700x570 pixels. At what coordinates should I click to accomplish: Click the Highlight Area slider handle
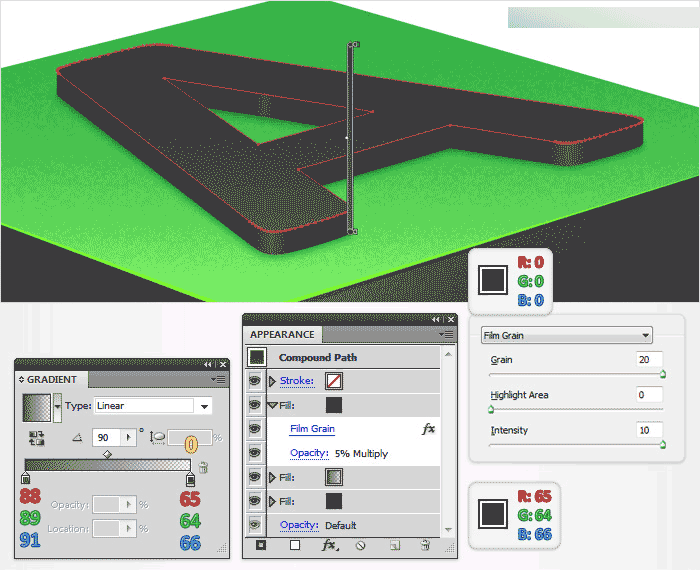[491, 409]
